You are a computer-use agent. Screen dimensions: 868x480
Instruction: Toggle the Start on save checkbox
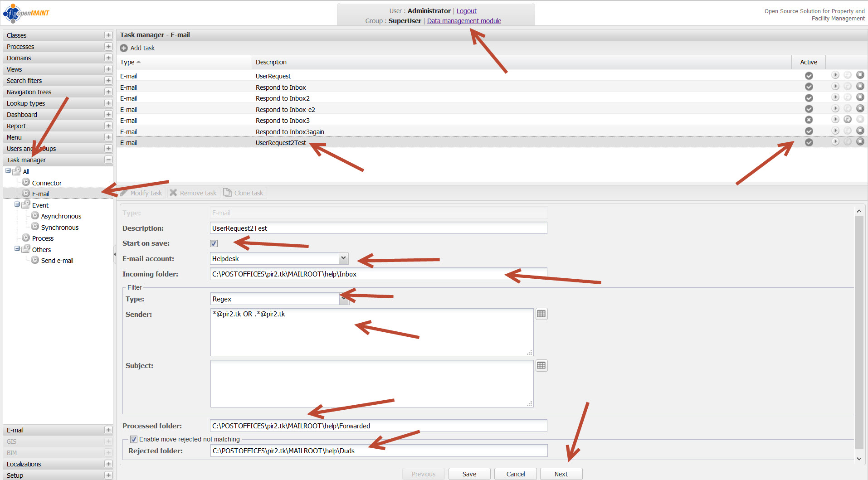click(x=214, y=243)
